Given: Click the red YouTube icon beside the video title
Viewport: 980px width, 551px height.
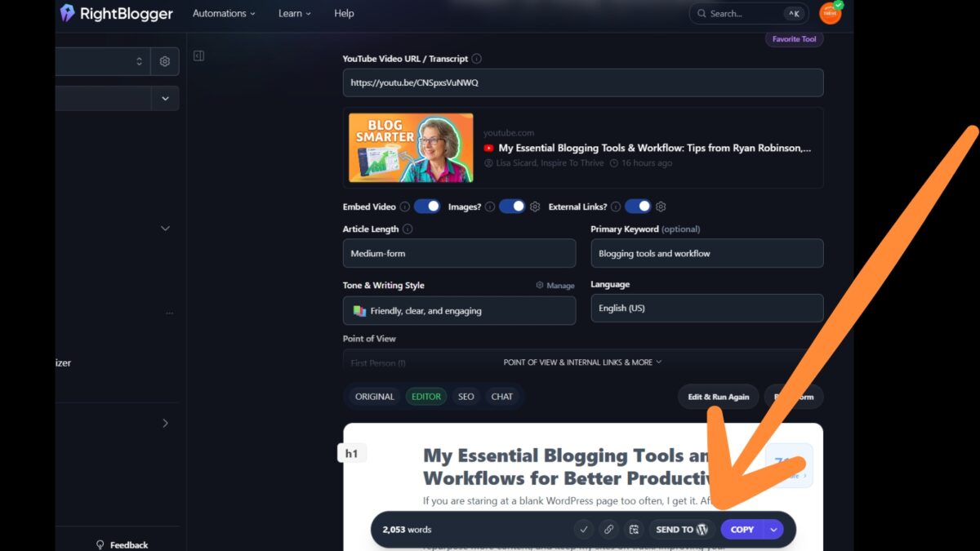Looking at the screenshot, I should (488, 149).
